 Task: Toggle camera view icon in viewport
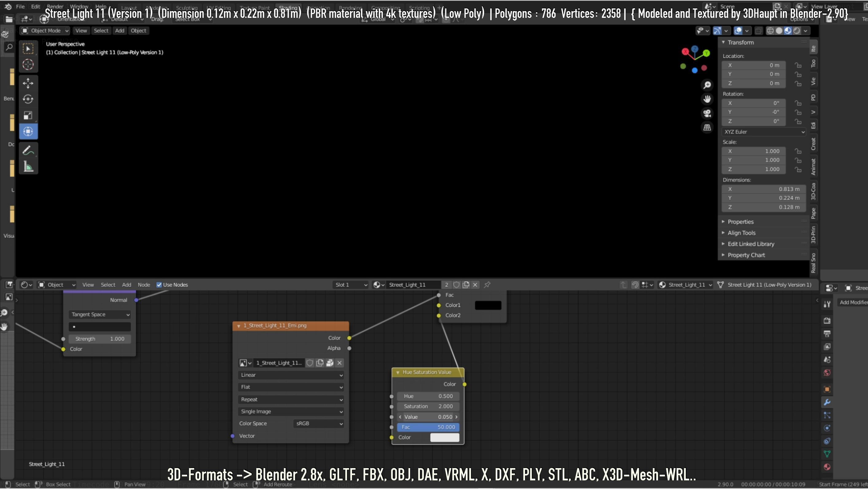click(x=707, y=113)
